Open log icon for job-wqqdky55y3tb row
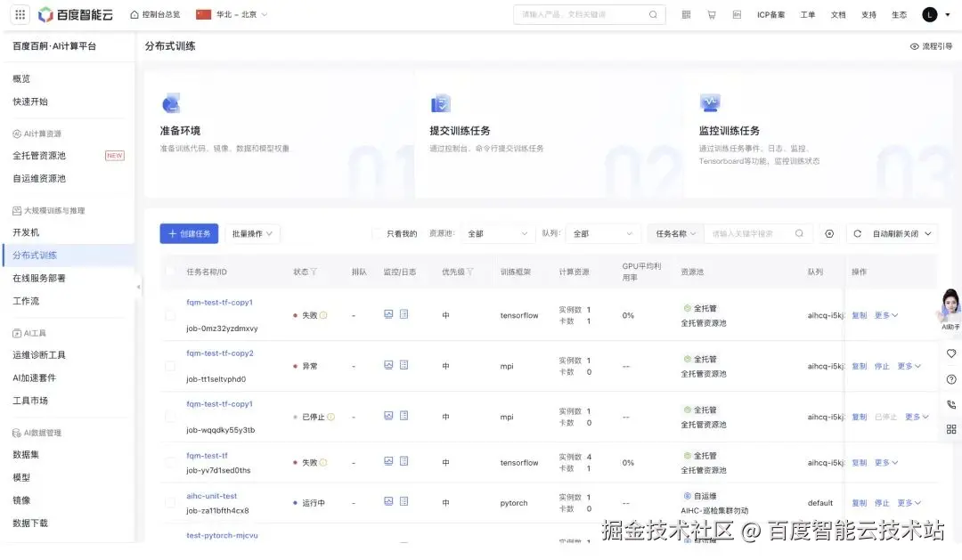Viewport: 962px width, 560px height. (404, 416)
